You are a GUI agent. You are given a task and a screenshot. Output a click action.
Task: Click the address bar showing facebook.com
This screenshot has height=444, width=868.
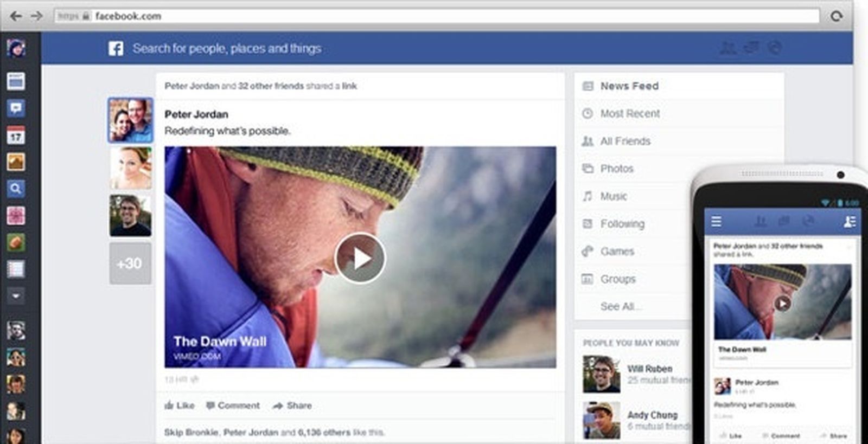click(437, 16)
